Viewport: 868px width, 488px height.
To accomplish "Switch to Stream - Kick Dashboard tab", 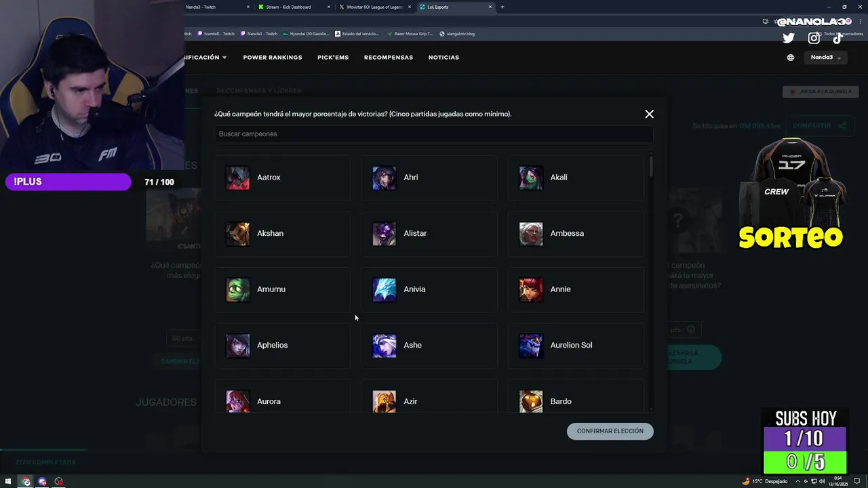I will (x=294, y=7).
